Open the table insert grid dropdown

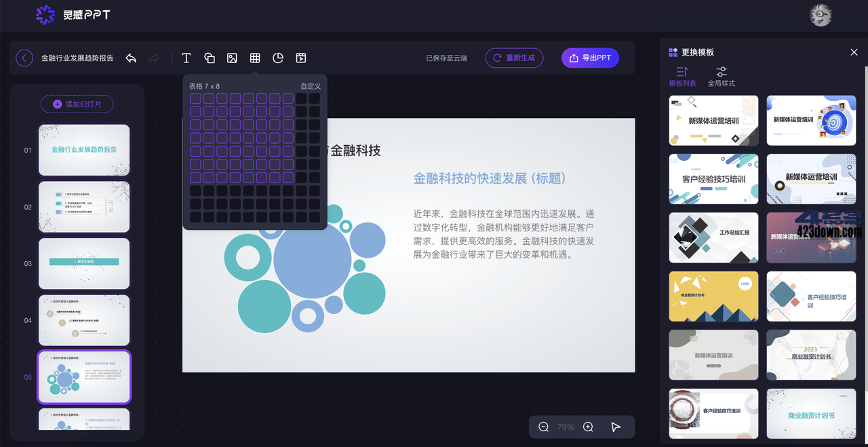255,58
